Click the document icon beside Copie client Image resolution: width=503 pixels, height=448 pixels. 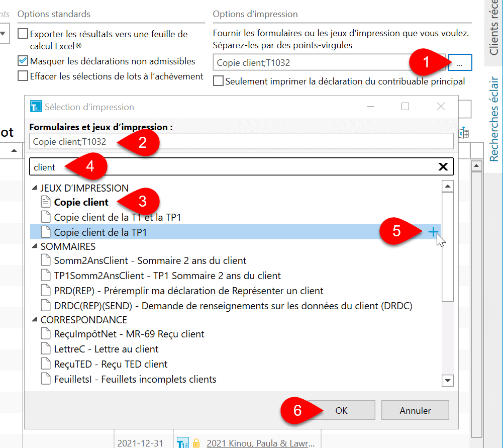pyautogui.click(x=46, y=202)
